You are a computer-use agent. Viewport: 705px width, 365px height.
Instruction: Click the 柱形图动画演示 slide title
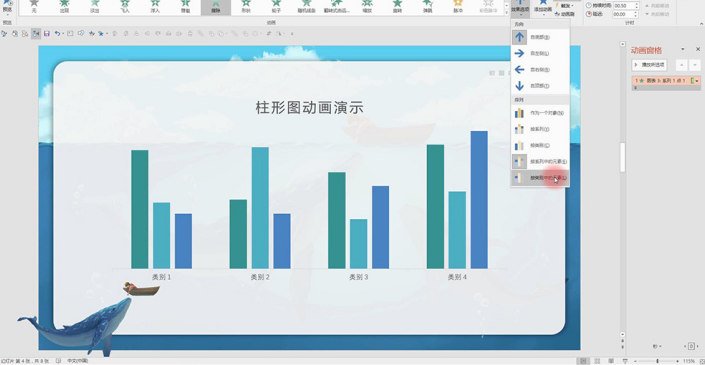[309, 107]
